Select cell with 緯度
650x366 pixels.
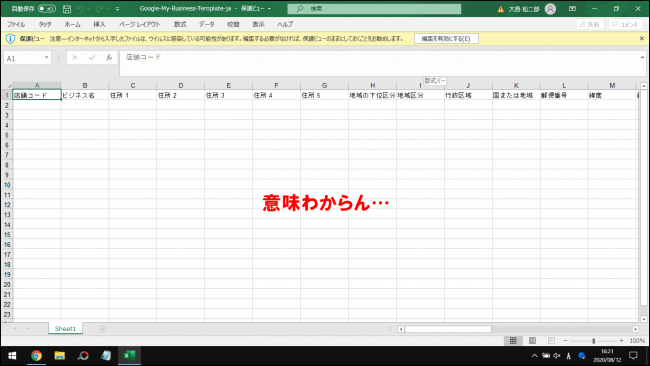[612, 95]
